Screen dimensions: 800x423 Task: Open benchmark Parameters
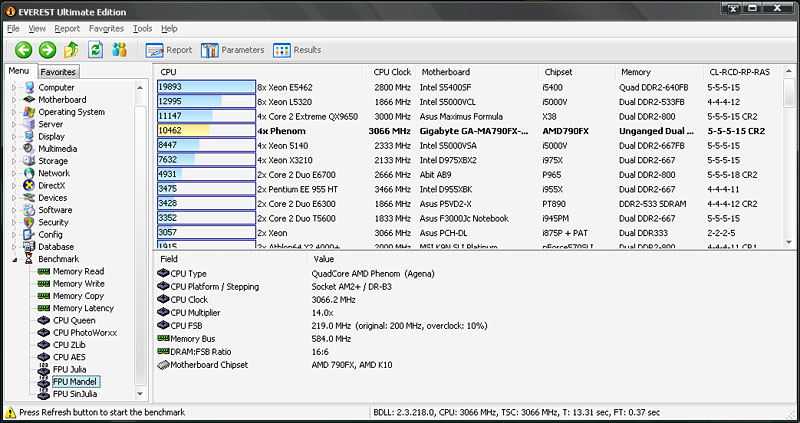point(233,50)
